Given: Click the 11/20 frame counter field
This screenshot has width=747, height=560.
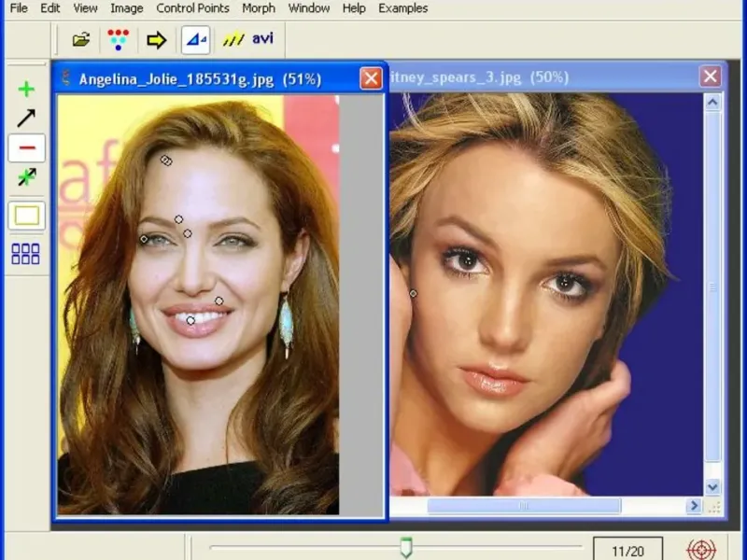Looking at the screenshot, I should tap(627, 551).
